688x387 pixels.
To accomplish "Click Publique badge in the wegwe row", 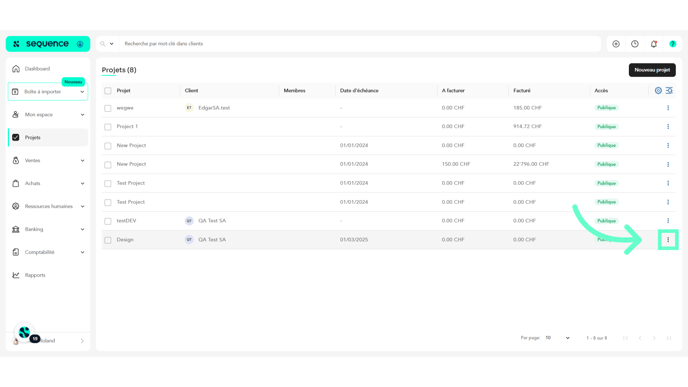I will click(x=606, y=108).
